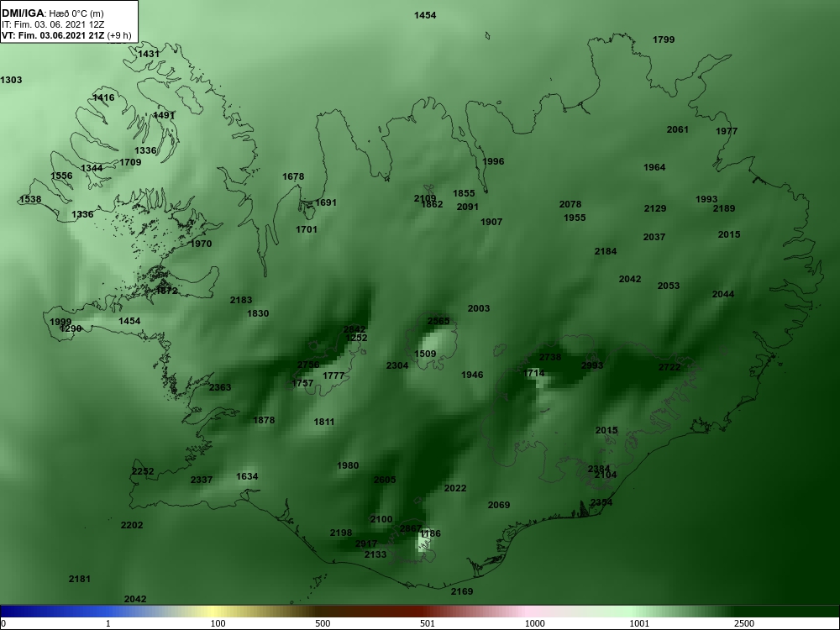
Task: Click the map value 2252
Action: 143,471
